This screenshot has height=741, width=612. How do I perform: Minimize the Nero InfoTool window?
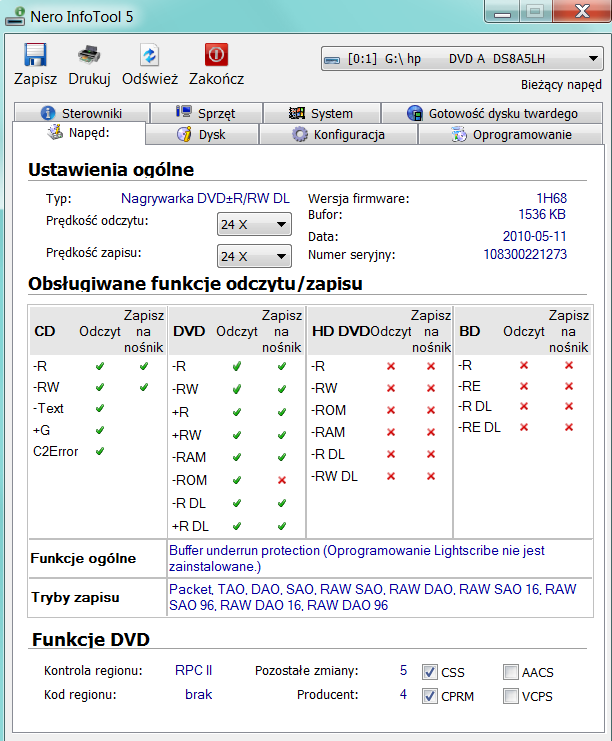pyautogui.click(x=502, y=11)
